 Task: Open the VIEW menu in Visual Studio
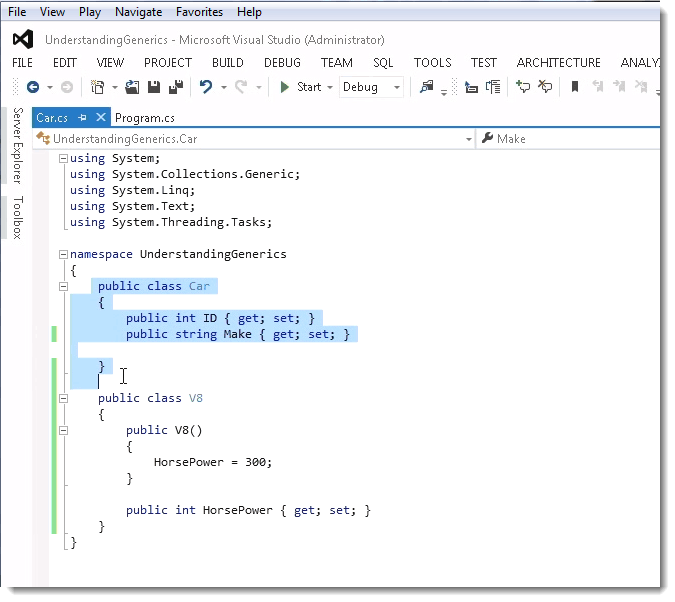point(110,63)
